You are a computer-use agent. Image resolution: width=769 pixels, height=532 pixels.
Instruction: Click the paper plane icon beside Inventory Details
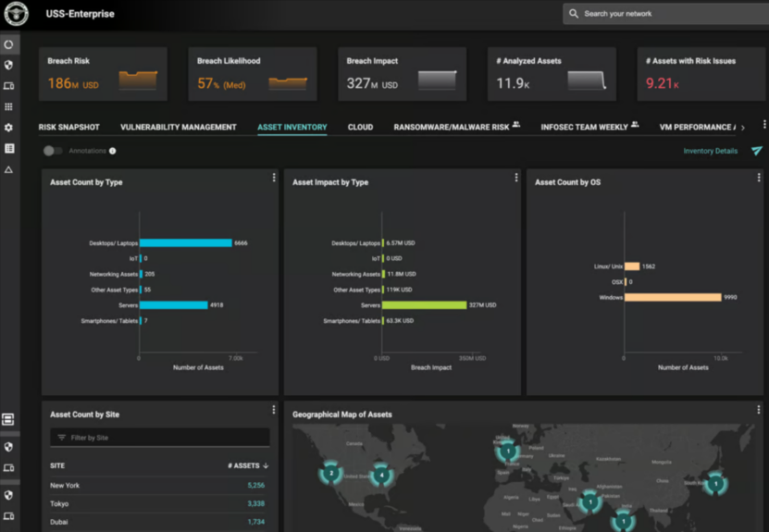[x=757, y=151]
